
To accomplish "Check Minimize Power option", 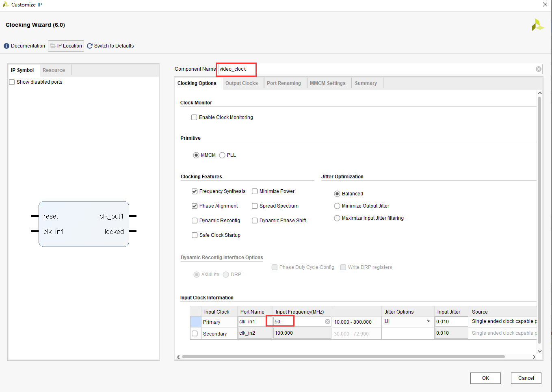I will tap(255, 191).
